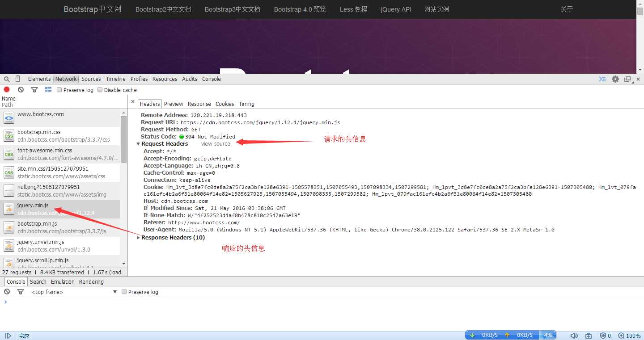Click the 4% memory usage indicator
The width and height of the screenshot is (644, 340).
[548, 335]
